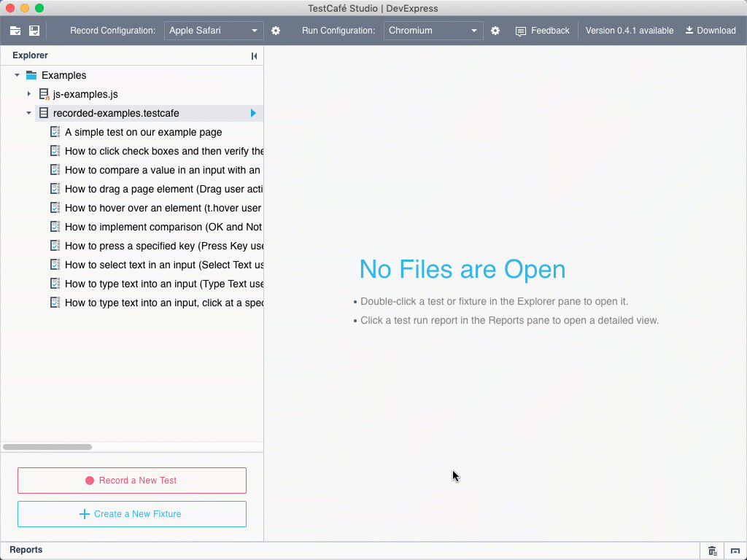Click the icon of the 'How to click check boxes' test
This screenshot has width=747, height=560.
point(55,151)
